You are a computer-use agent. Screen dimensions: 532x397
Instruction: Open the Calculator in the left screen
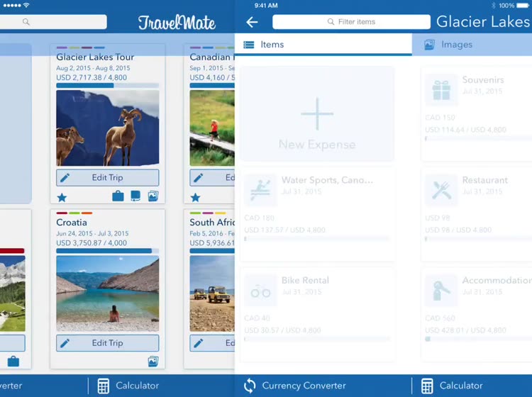(128, 386)
